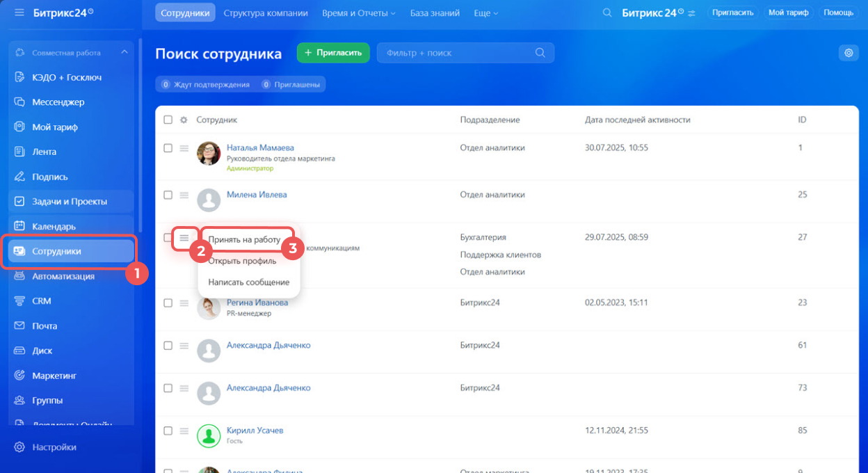Screen dimensions: 868x473
Task: Check the box for Регина Иванова
Action: 168,303
